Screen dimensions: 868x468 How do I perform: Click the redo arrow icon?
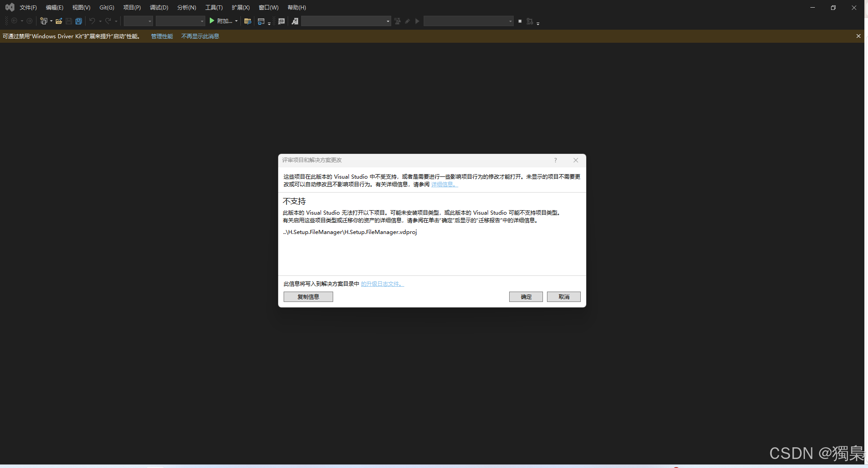[108, 21]
